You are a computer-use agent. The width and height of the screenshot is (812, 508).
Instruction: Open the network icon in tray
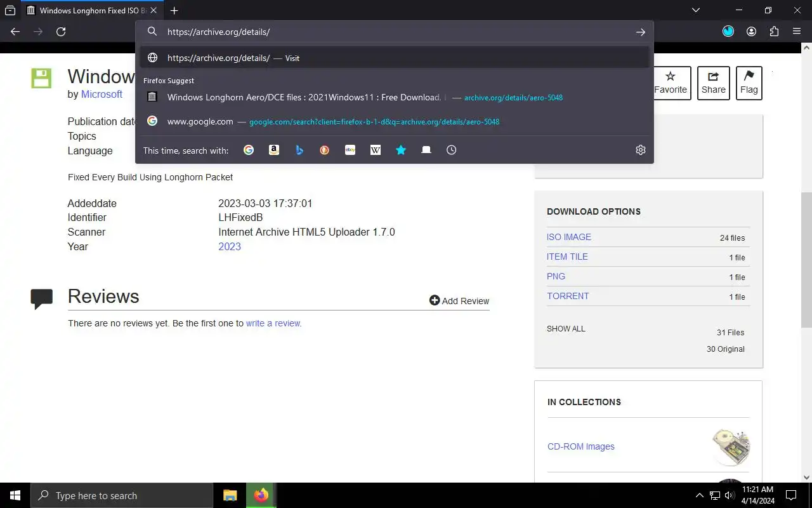click(715, 495)
